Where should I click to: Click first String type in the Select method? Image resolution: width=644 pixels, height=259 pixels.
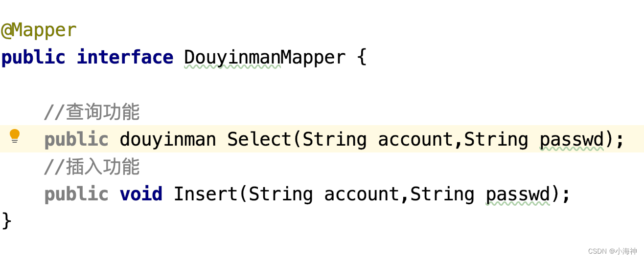(335, 140)
